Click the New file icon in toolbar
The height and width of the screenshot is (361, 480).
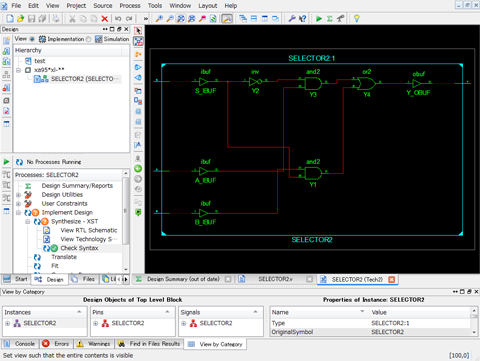(x=10, y=19)
